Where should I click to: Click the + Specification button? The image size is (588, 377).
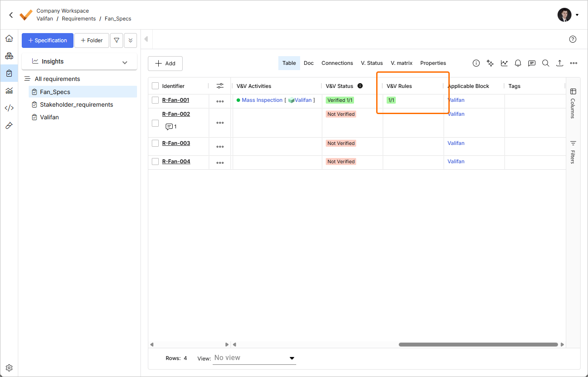click(x=47, y=40)
